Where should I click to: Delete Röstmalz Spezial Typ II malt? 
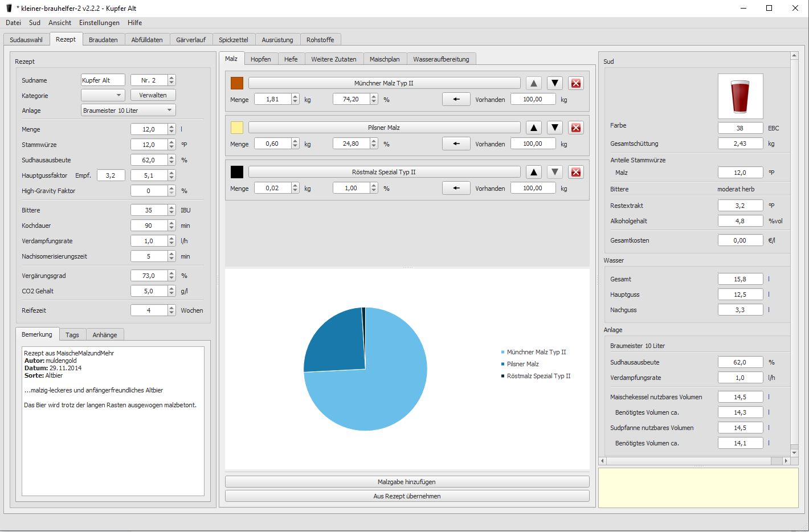coord(576,172)
